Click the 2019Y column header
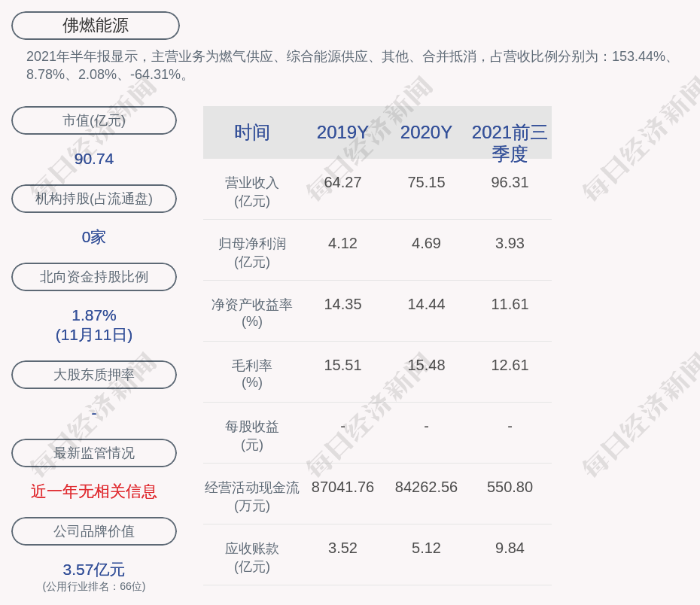This screenshot has width=700, height=605. click(x=342, y=132)
